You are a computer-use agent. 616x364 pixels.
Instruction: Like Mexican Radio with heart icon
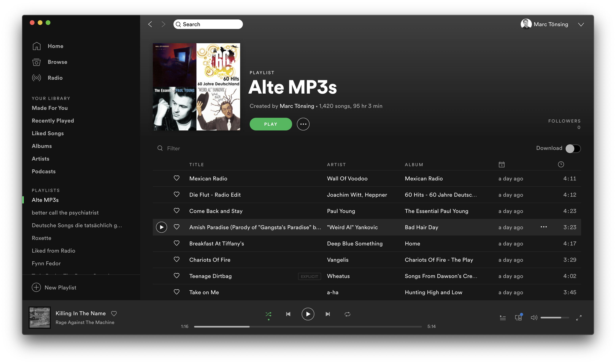click(x=177, y=178)
